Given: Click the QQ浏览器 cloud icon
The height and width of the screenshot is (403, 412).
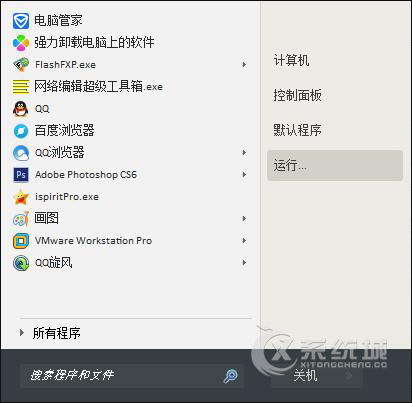Looking at the screenshot, I should [x=21, y=153].
